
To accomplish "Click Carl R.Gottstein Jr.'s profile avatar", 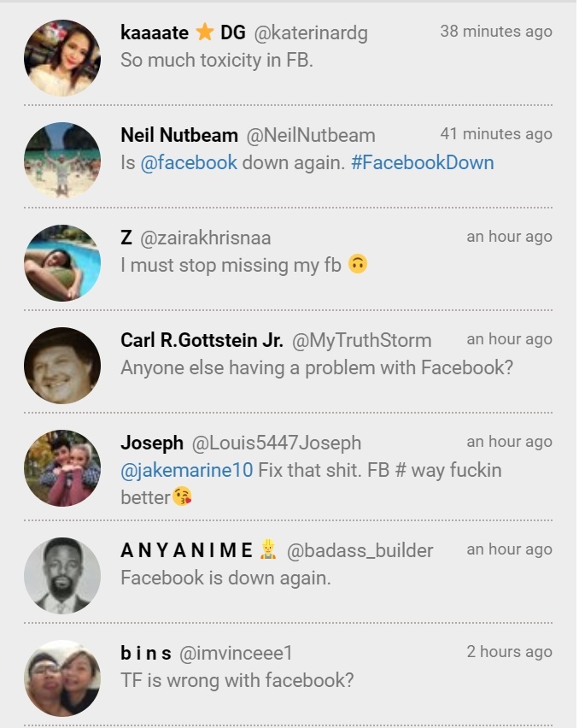I will coord(62,366).
